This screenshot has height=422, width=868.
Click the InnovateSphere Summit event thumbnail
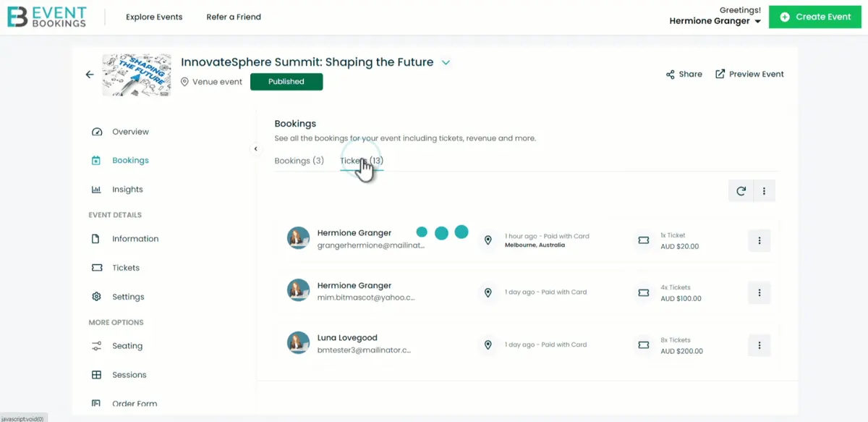click(137, 75)
